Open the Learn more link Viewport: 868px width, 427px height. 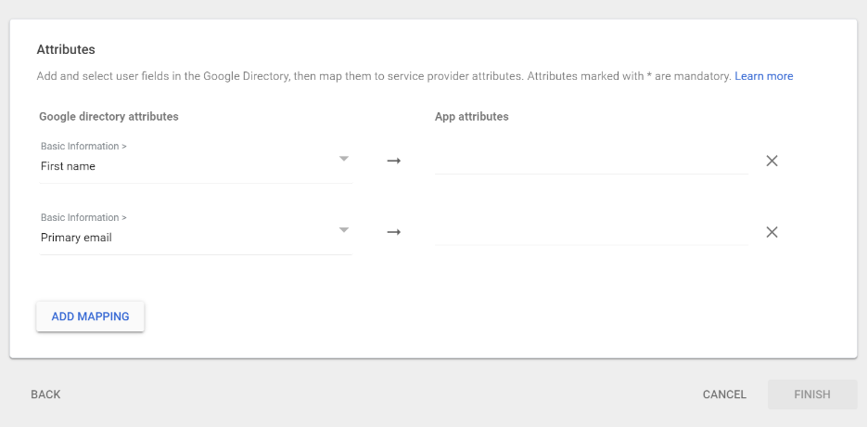(x=764, y=76)
